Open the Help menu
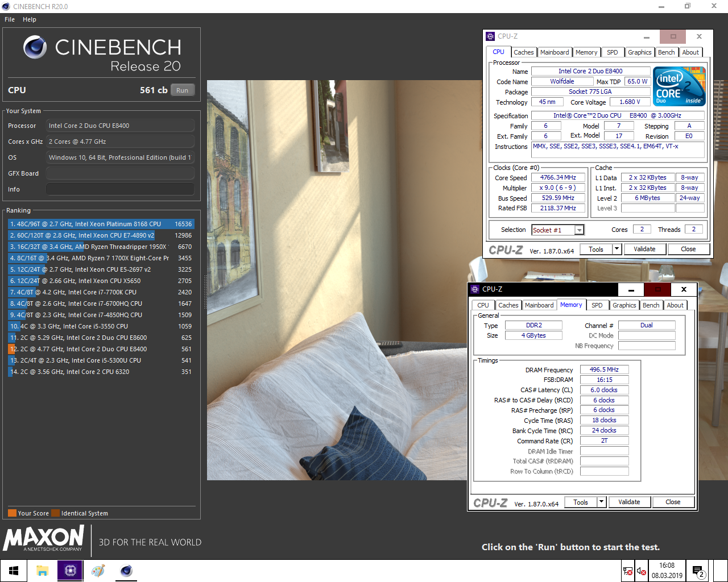The height and width of the screenshot is (582, 728). (30, 19)
